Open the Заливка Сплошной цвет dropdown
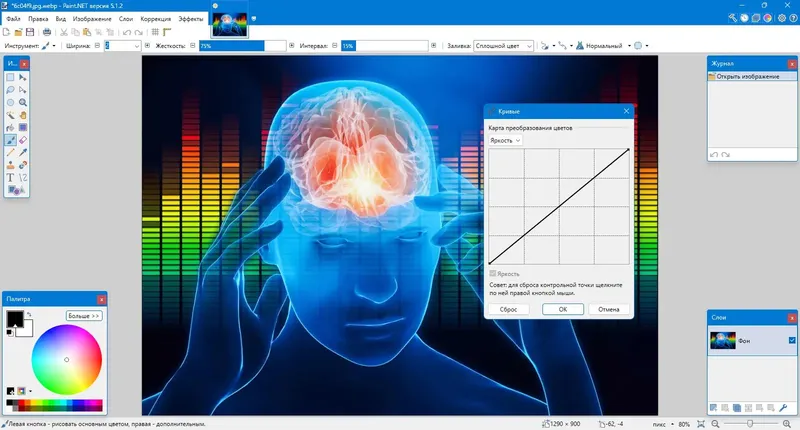This screenshot has width=800, height=430. click(504, 46)
